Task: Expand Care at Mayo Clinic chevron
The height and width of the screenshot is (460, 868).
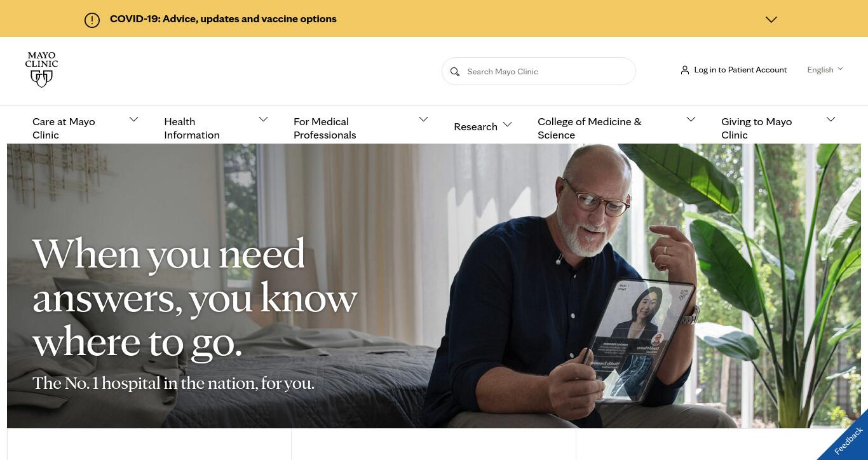Action: tap(133, 119)
